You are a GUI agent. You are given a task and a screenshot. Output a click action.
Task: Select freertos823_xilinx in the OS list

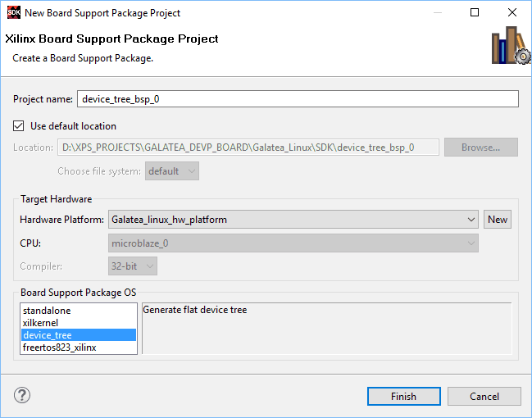(60, 348)
